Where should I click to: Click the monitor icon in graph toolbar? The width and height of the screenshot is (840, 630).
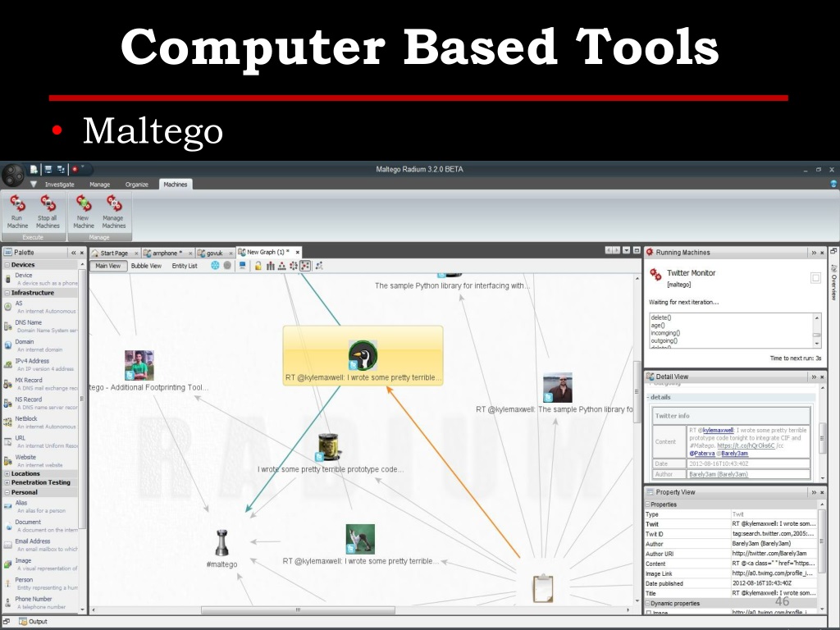tap(243, 266)
